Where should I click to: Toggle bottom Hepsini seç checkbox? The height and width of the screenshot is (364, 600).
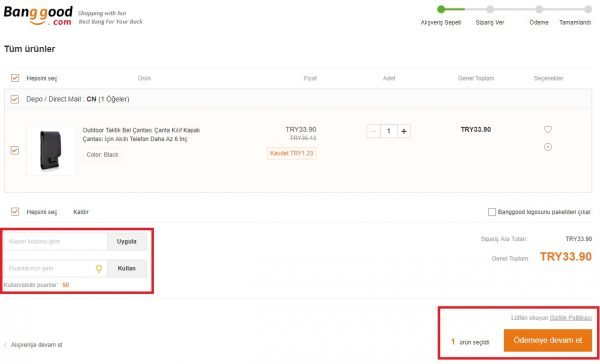[x=15, y=212]
